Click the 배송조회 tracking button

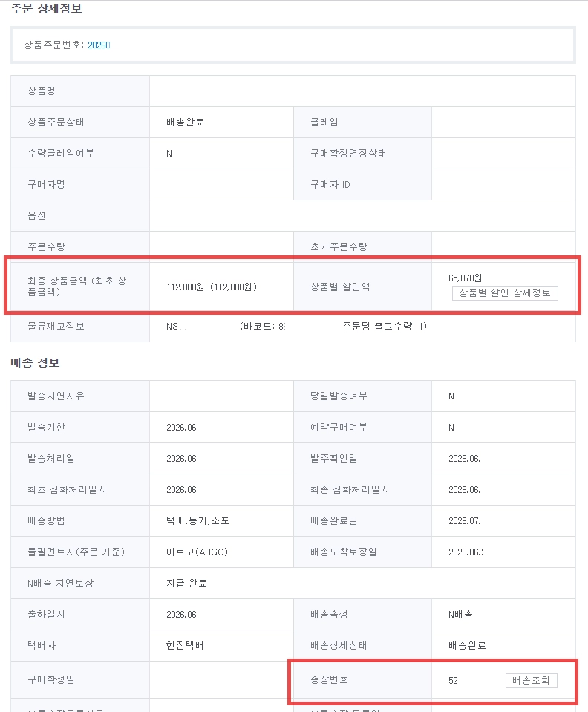click(x=532, y=680)
